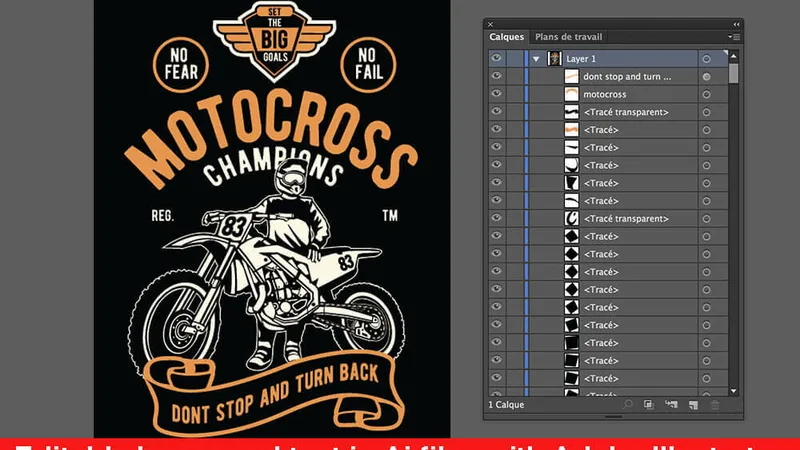
Task: Select the Layer 1 row
Action: pos(608,59)
